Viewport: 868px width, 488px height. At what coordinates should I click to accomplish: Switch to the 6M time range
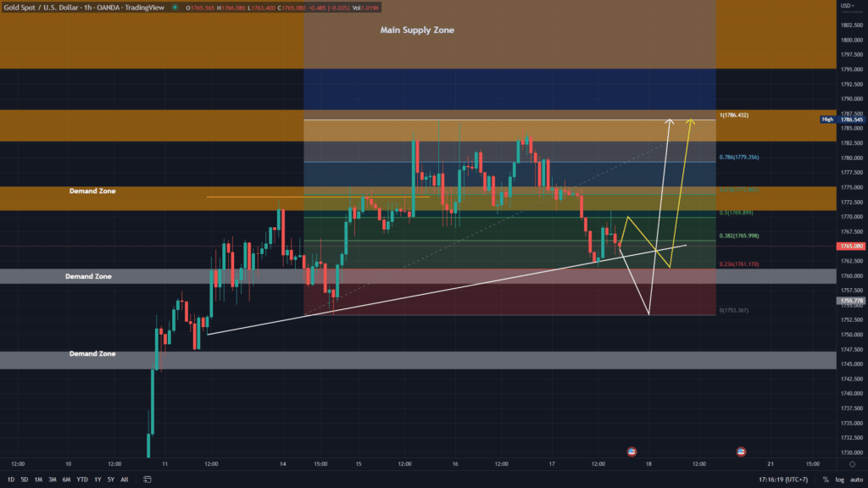pyautogui.click(x=66, y=480)
